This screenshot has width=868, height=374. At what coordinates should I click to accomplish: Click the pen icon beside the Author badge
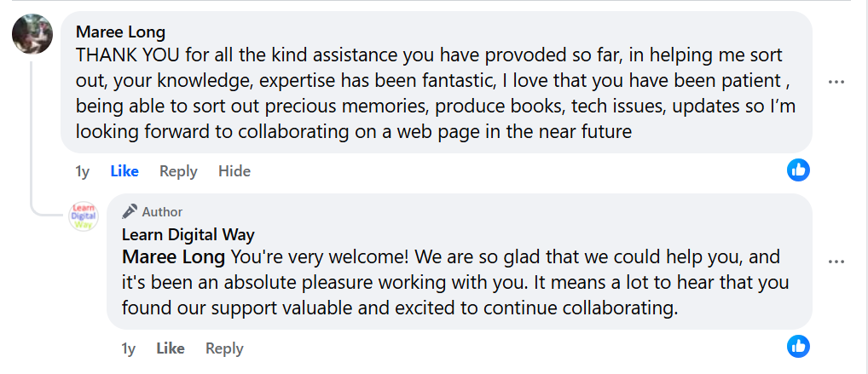pos(130,211)
